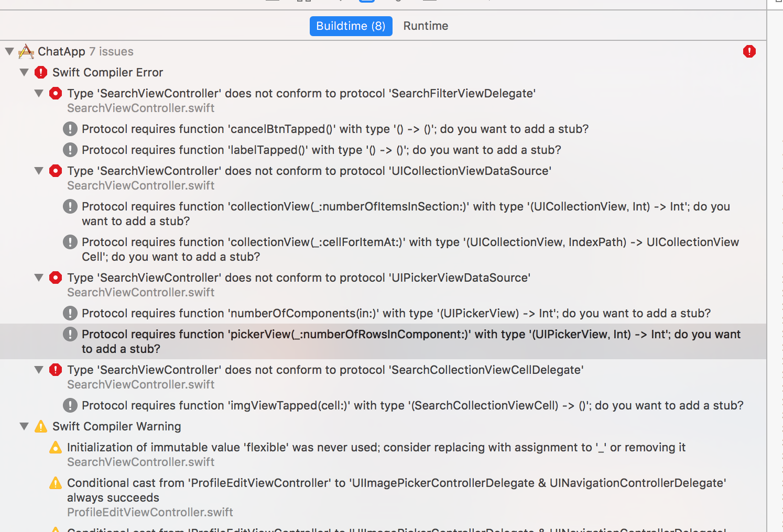Viewport: 783px width, 532px height.
Task: Click the ChatApp project icon
Action: pos(26,51)
